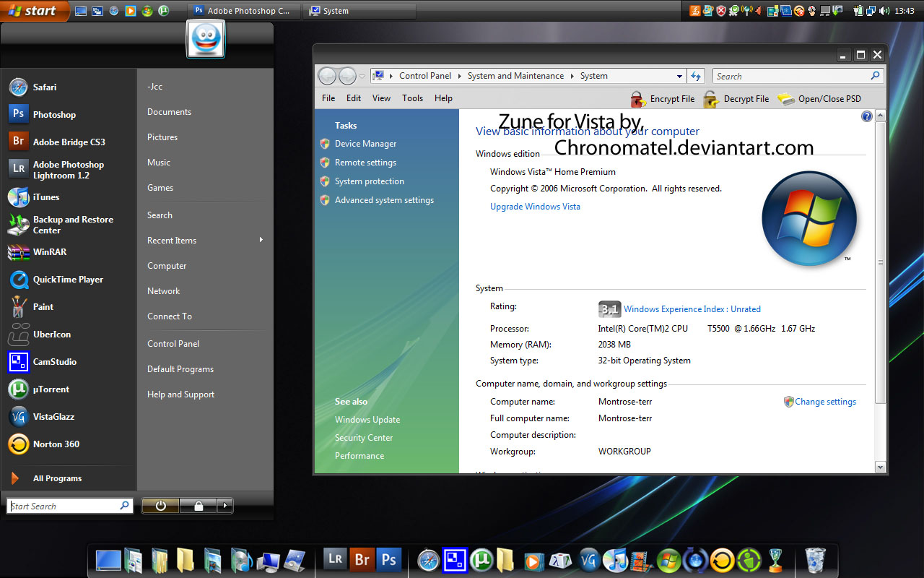Select the System taskbar button
Viewport: 924px width, 578px height.
tap(359, 11)
